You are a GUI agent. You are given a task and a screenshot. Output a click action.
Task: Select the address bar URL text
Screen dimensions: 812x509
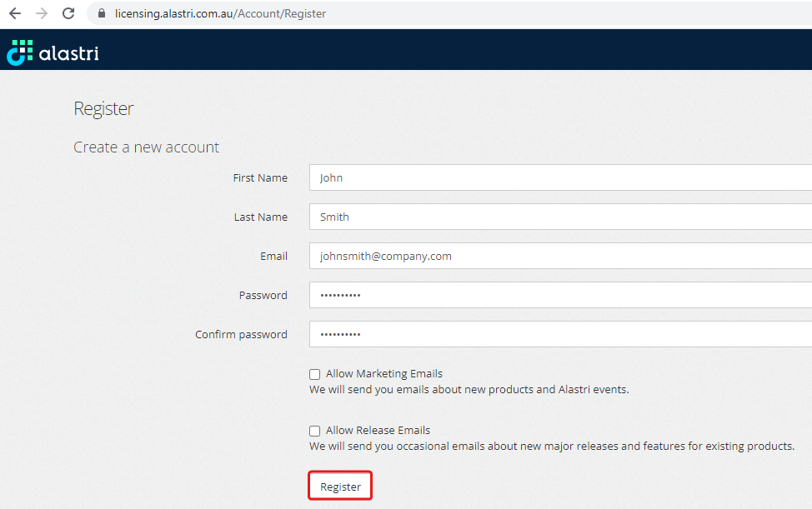(x=220, y=14)
